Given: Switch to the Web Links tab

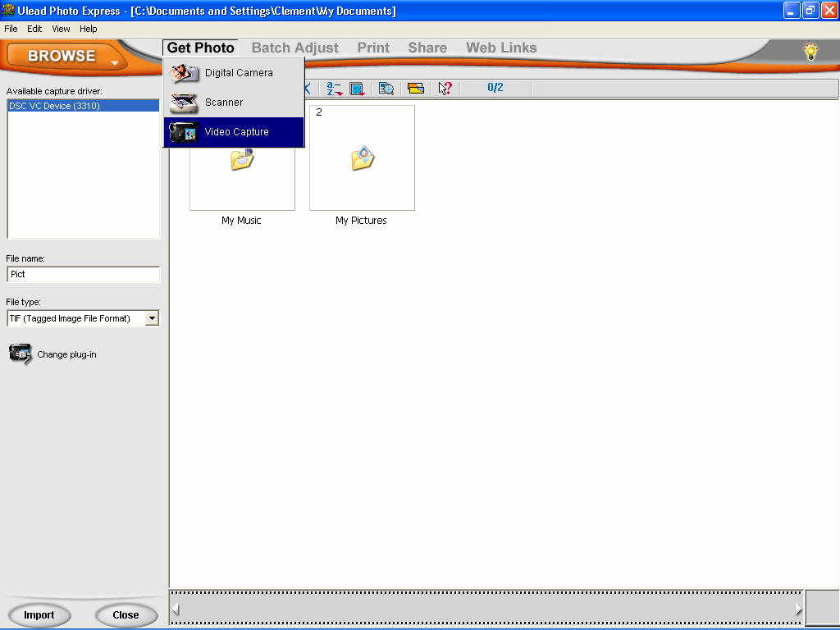Looking at the screenshot, I should (501, 48).
